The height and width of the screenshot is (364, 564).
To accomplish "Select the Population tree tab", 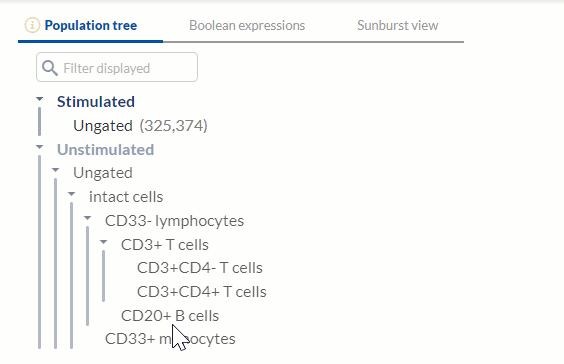I will coord(91,26).
